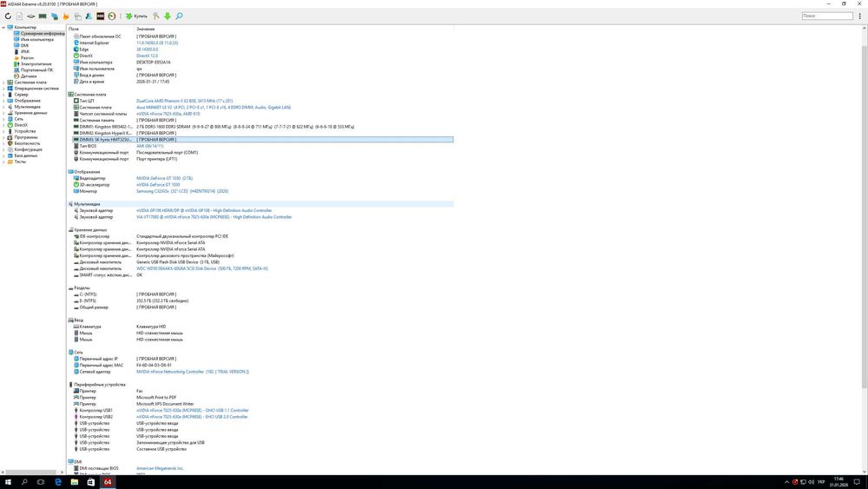Focus the Поиск search field
The width and height of the screenshot is (868, 489).
tap(827, 16)
